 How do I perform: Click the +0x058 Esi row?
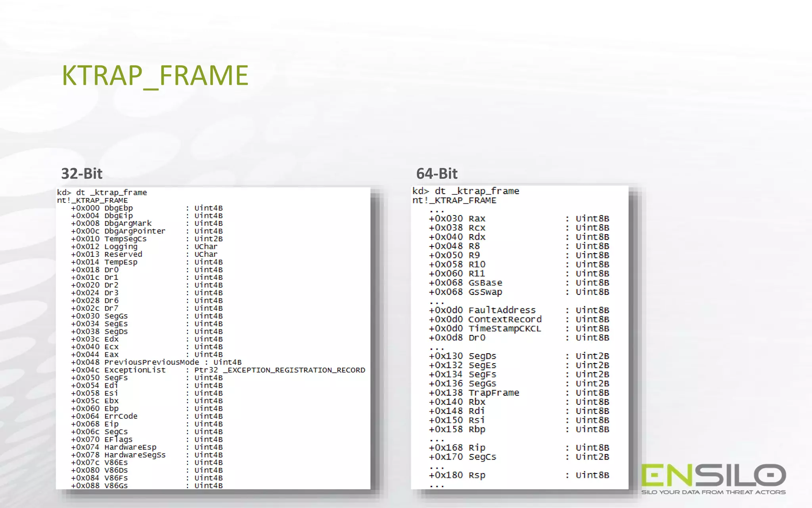pyautogui.click(x=147, y=393)
